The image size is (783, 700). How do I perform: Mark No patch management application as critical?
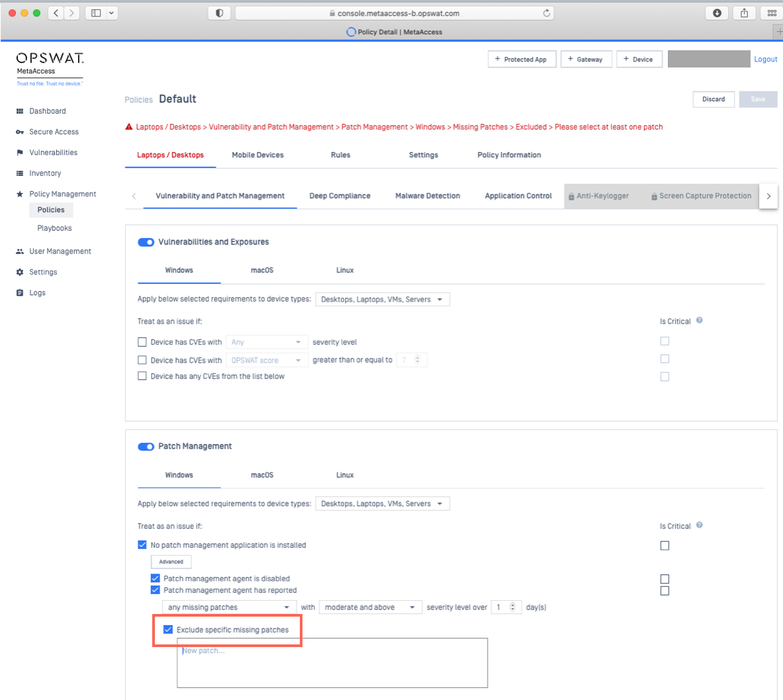coord(665,546)
